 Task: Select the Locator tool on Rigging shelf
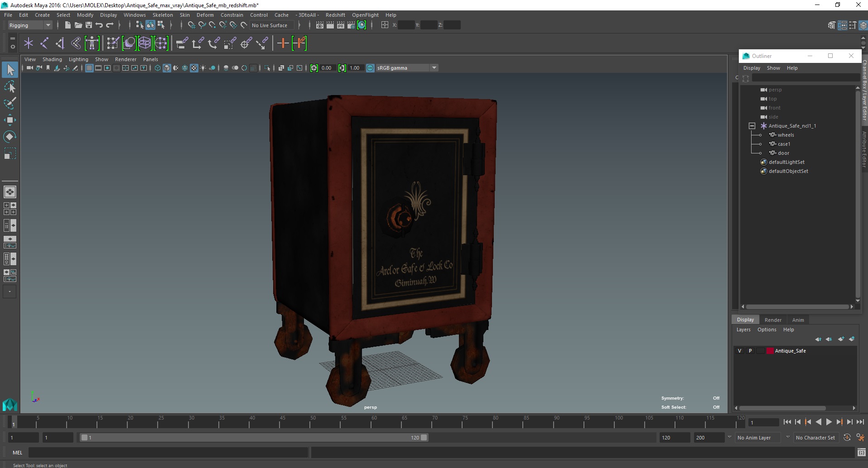point(29,43)
